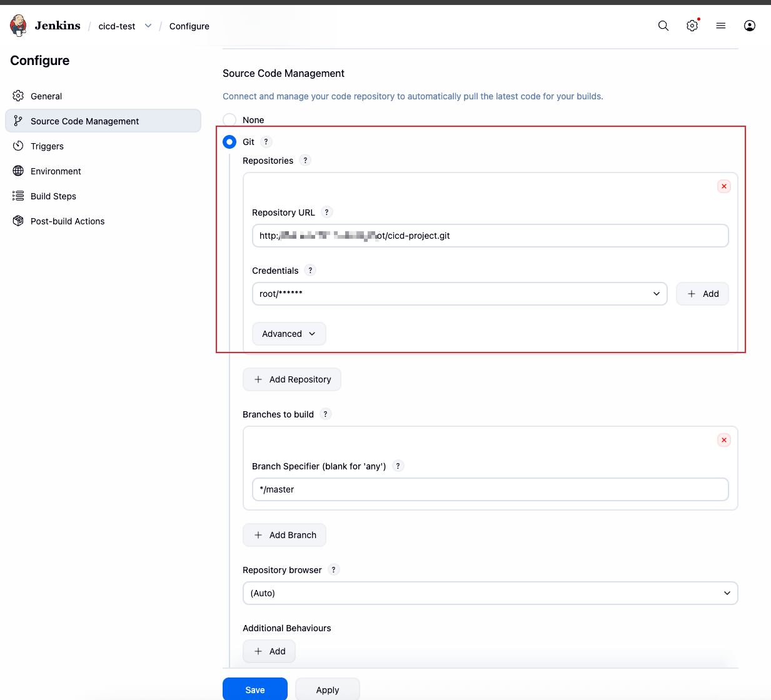The height and width of the screenshot is (700, 771).
Task: Click the Additional Behaviours label
Action: pos(287,628)
